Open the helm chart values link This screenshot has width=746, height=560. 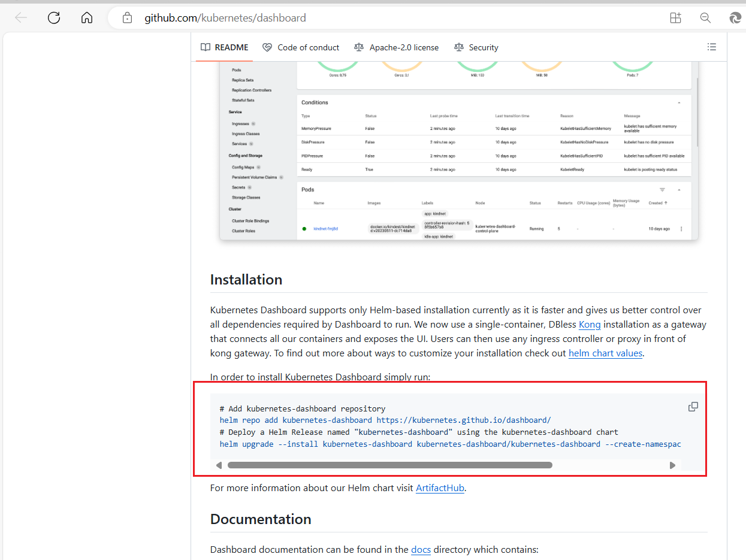coord(605,353)
